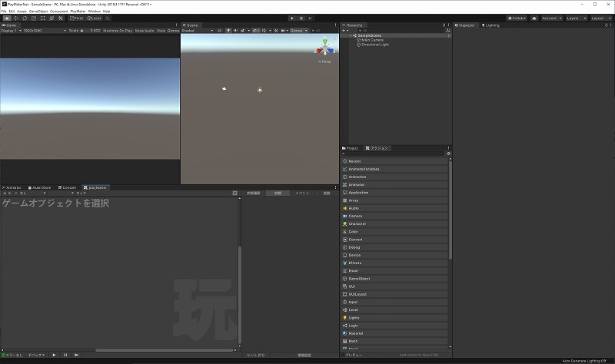Toggle Scene view lighting bulb
The image size is (615, 364).
[228, 31]
